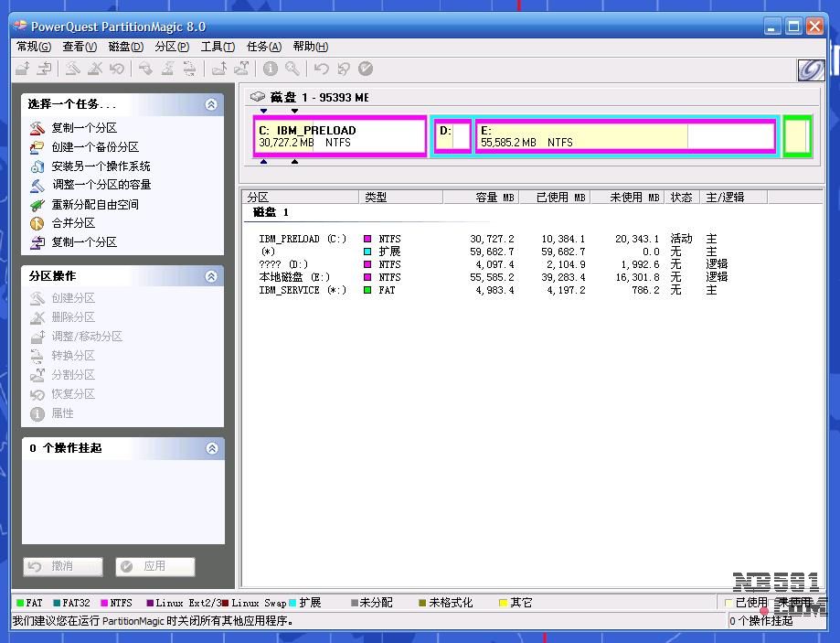Choose the 调整一个分区的容量 task icon

click(37, 186)
